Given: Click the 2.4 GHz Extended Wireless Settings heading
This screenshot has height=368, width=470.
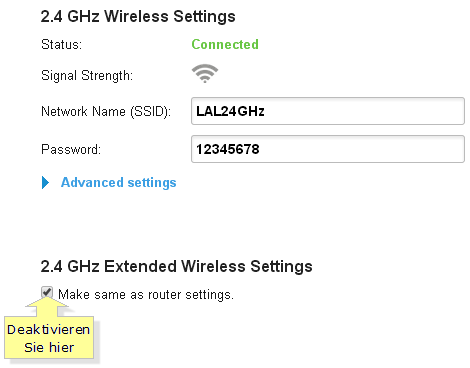Looking at the screenshot, I should [x=177, y=266].
